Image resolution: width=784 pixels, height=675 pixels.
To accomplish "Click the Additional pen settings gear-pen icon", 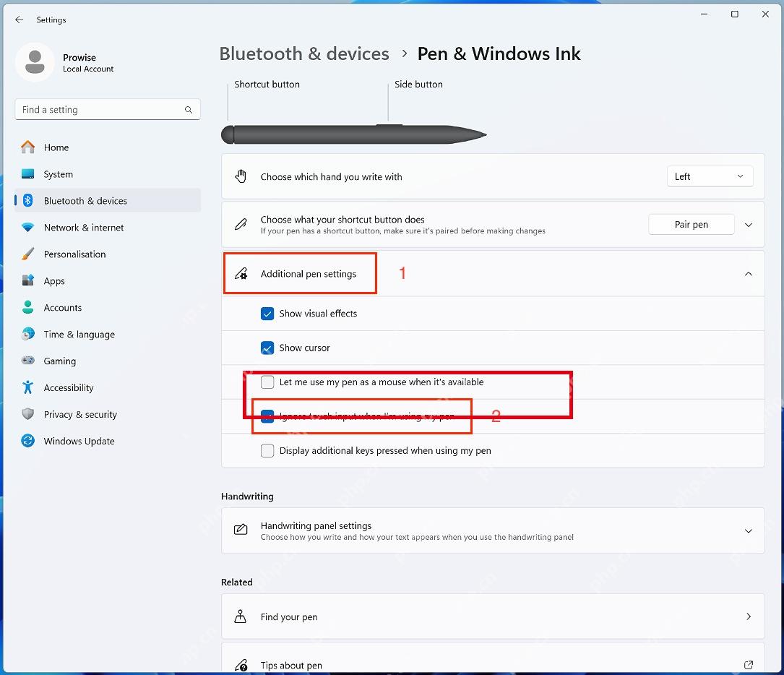I will click(x=241, y=273).
